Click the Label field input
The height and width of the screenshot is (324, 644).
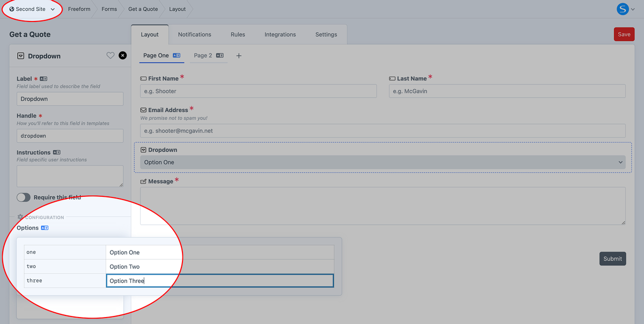click(70, 99)
